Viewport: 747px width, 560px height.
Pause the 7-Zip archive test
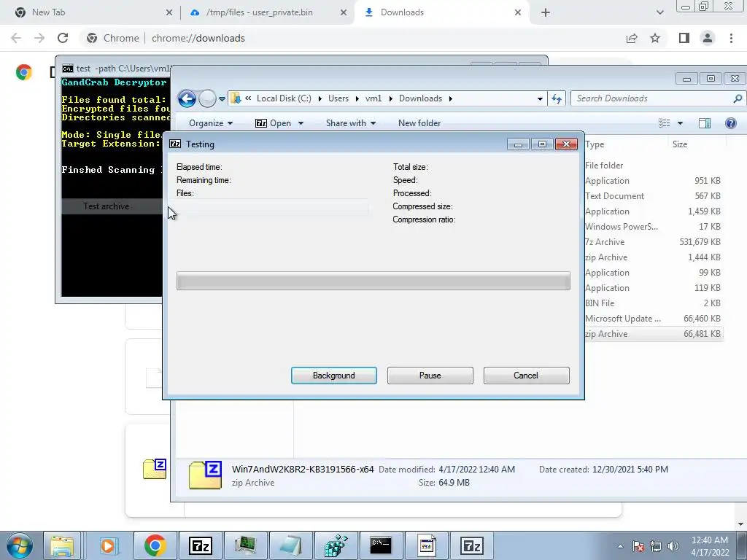pyautogui.click(x=430, y=376)
